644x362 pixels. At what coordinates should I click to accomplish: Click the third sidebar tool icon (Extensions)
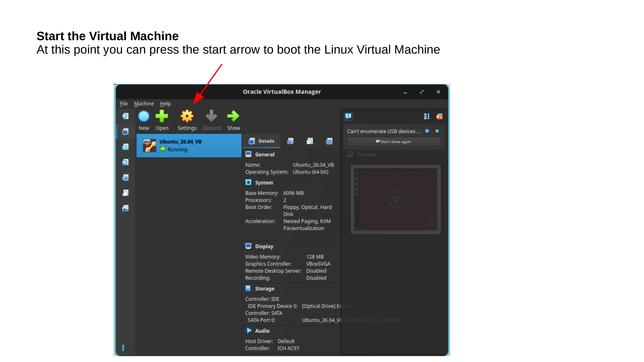125,147
